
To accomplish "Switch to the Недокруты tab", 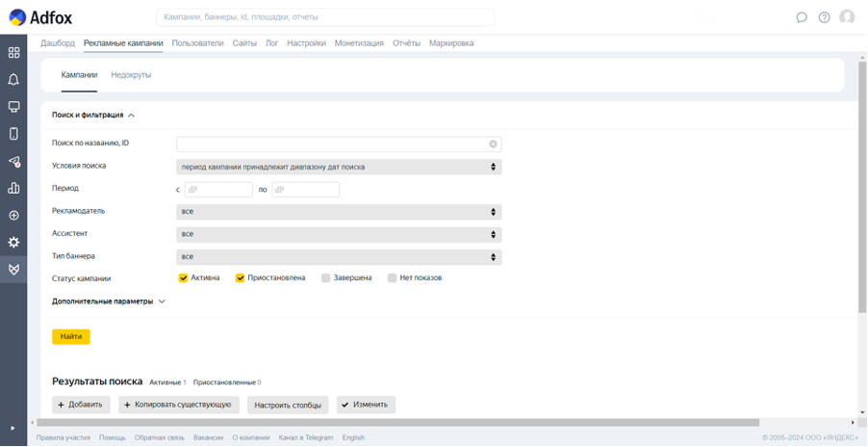I will tap(131, 75).
